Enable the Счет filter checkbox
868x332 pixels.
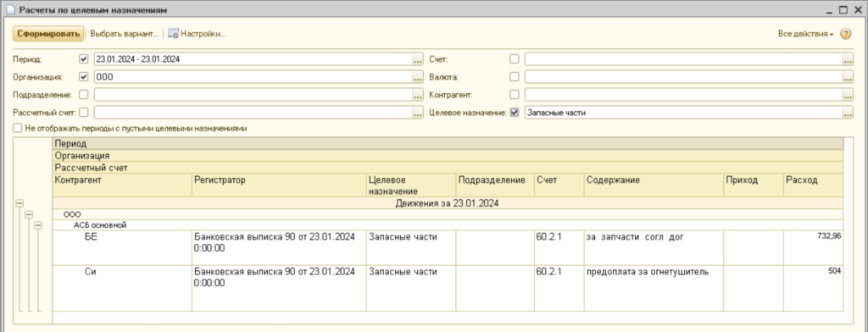pyautogui.click(x=515, y=58)
